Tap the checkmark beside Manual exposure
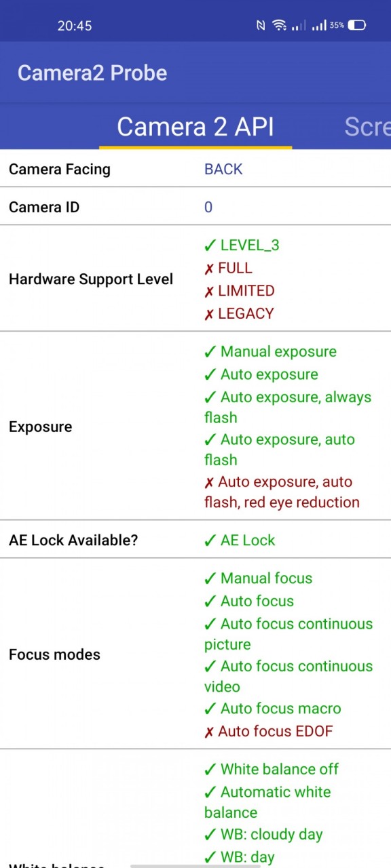 (210, 352)
